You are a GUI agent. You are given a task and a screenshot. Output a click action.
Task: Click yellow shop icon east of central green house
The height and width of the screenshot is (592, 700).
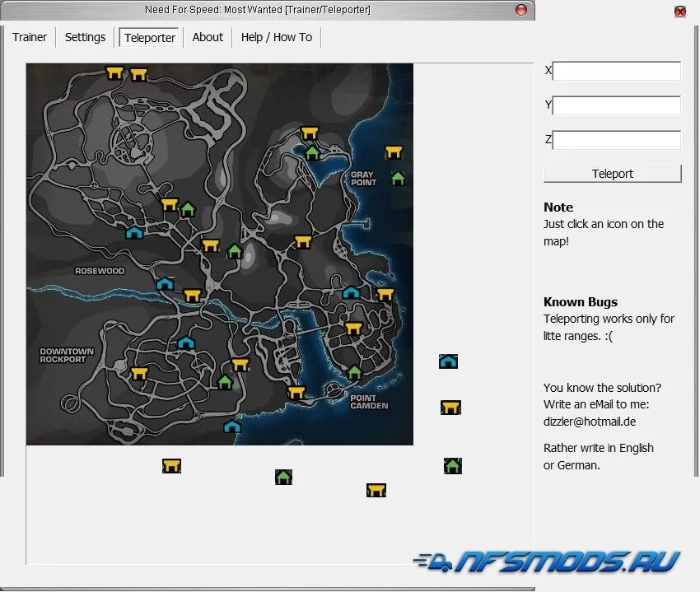coord(303,241)
